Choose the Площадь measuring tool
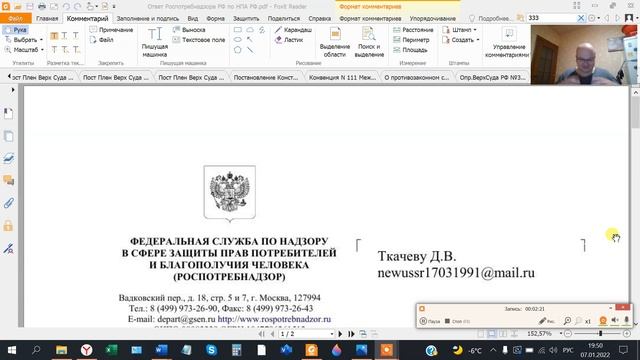The width and height of the screenshot is (640, 360). coord(410,50)
